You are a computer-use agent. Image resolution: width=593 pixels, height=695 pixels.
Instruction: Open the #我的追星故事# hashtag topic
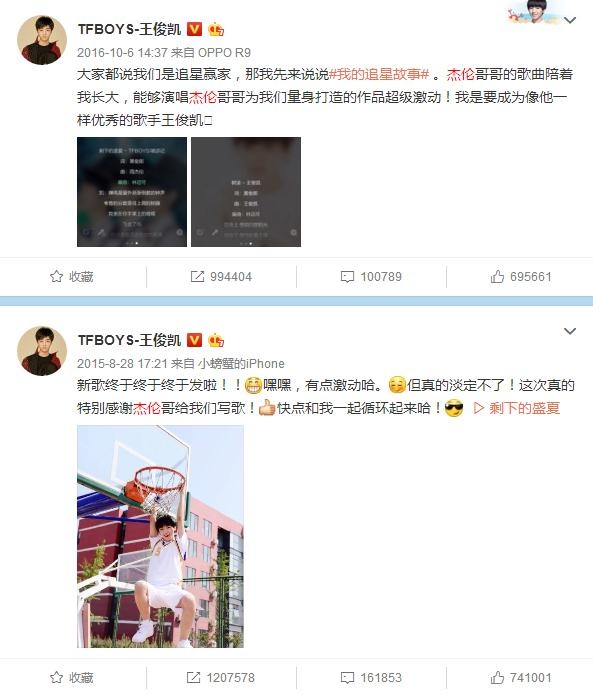379,74
